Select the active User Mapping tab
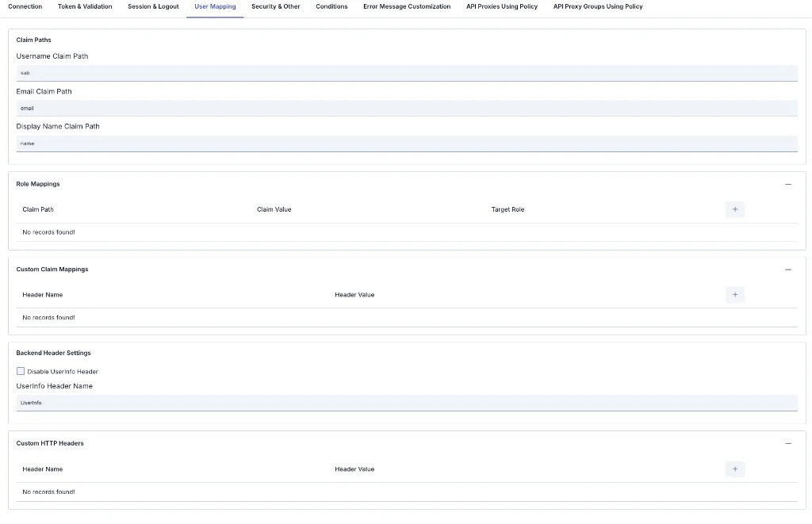 click(x=214, y=6)
